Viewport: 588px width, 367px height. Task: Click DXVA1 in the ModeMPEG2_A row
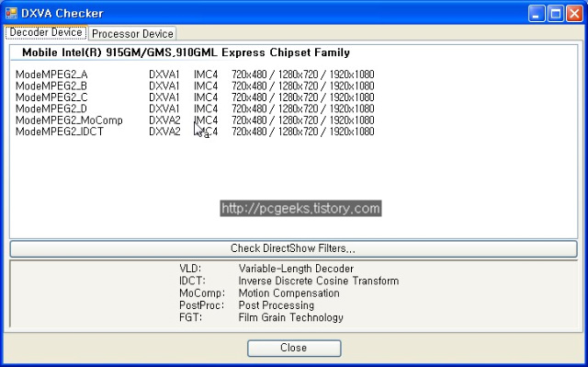[164, 75]
